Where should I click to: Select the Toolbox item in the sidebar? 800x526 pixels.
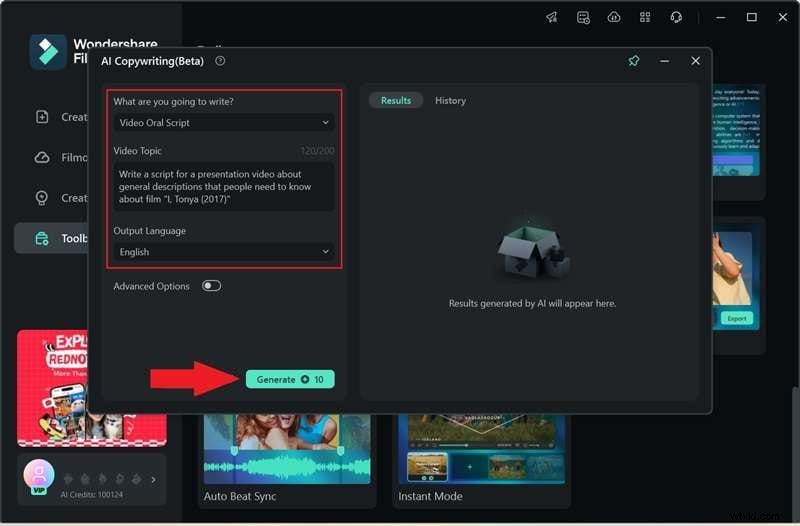51,238
